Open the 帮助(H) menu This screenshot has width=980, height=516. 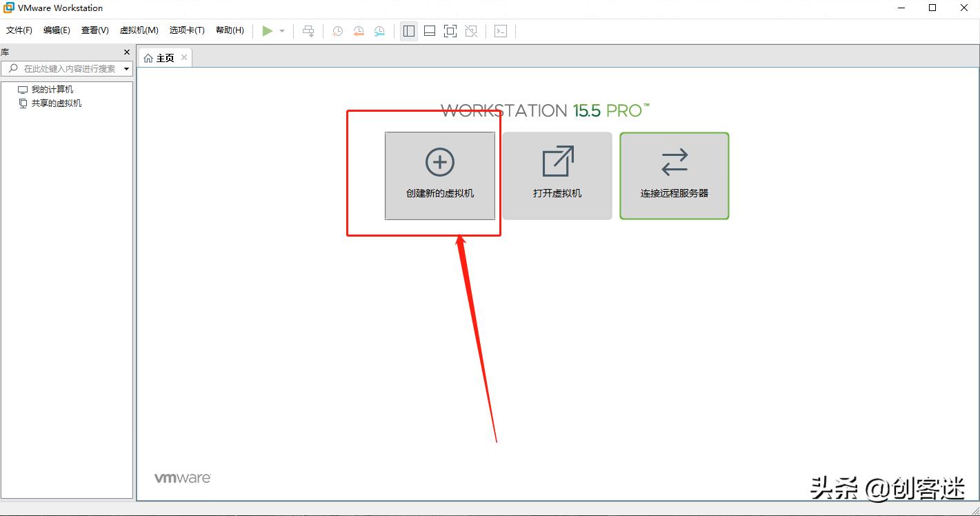(x=230, y=30)
